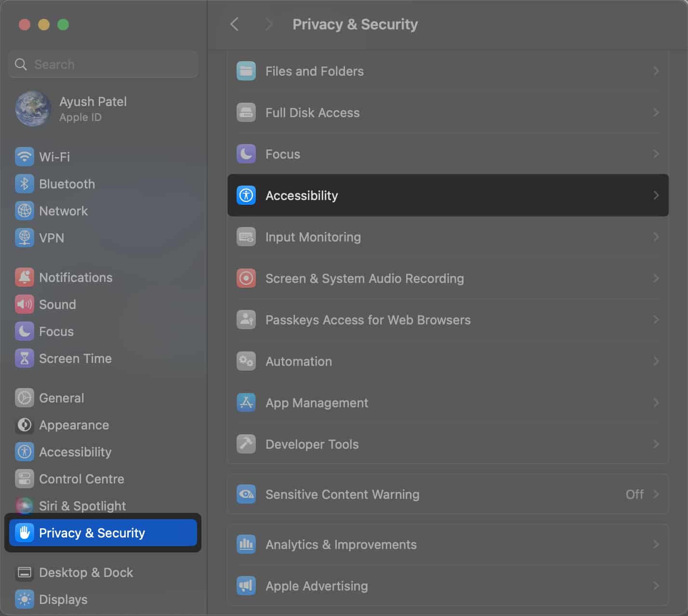Click the Passkeys Access for Web Browsers label
The image size is (688, 616).
pyautogui.click(x=368, y=320)
